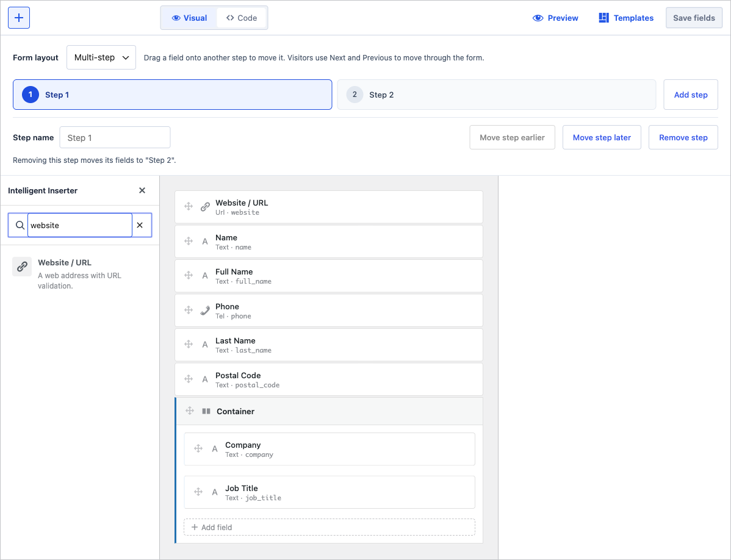The height and width of the screenshot is (560, 731).
Task: Click Remove step button
Action: tap(683, 137)
